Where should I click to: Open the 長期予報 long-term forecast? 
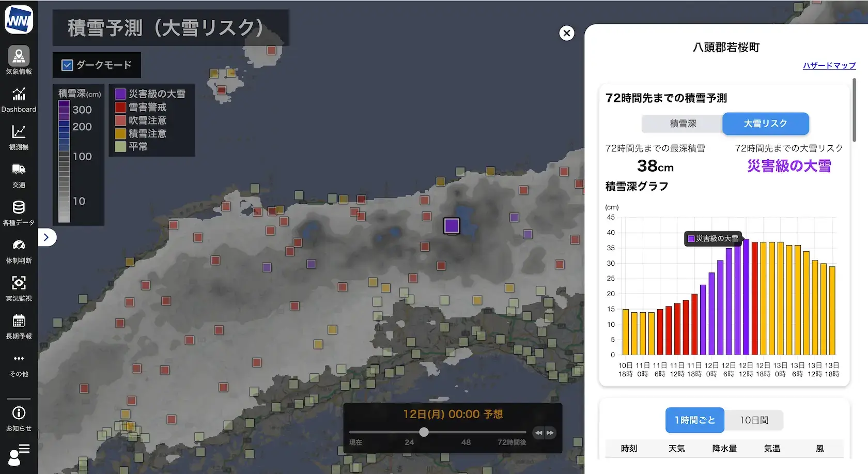click(x=19, y=326)
